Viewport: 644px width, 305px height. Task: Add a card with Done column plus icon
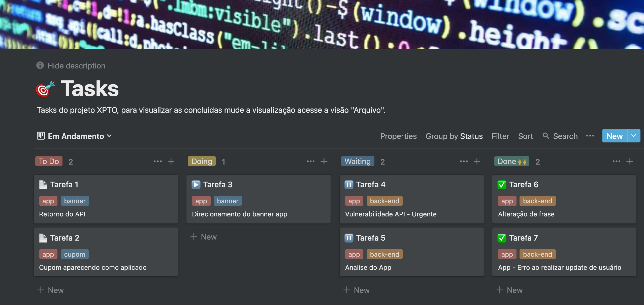click(630, 161)
